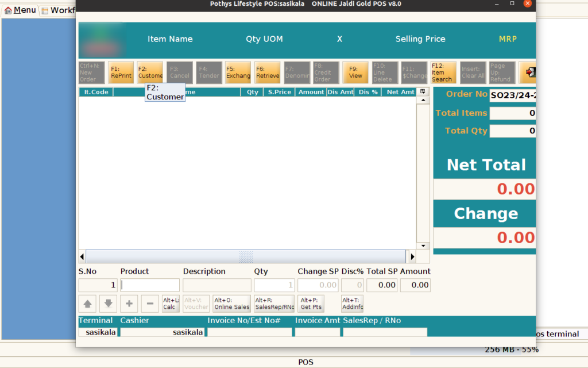Screen dimensions: 588x368
Task: Click F3: Cancel button
Action: pyautogui.click(x=179, y=72)
